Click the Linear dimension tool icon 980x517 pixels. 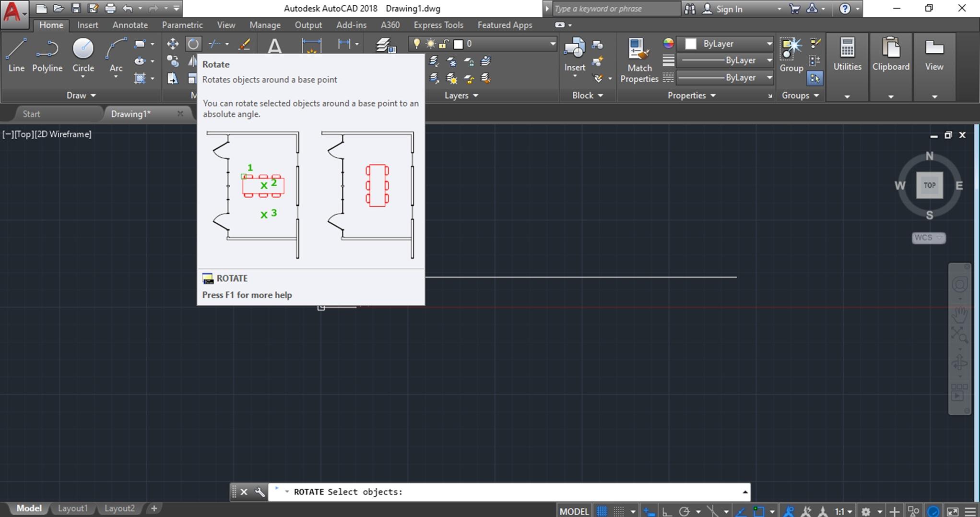tap(344, 44)
